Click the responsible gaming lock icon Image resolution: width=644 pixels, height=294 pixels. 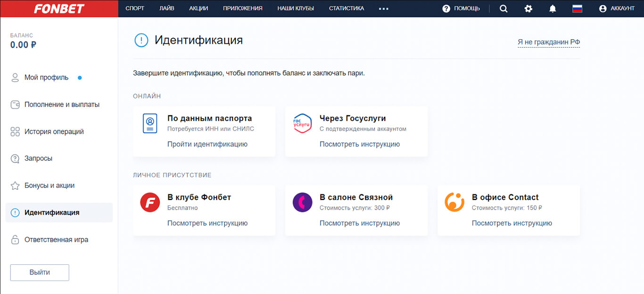pos(15,239)
